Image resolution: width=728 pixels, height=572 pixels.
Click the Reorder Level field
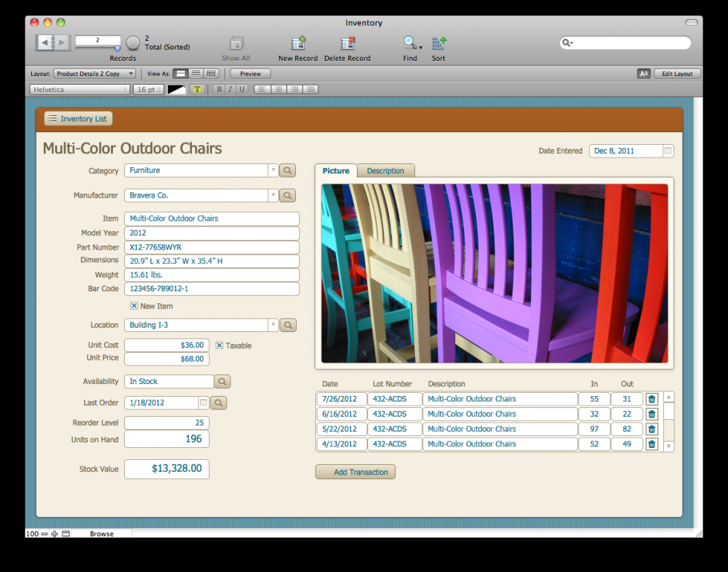[x=166, y=423]
